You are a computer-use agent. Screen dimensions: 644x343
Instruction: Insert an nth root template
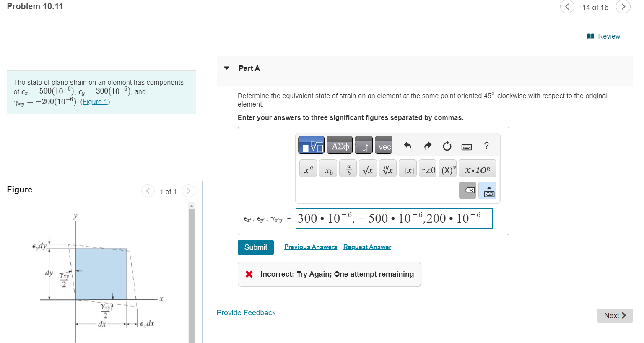388,168
